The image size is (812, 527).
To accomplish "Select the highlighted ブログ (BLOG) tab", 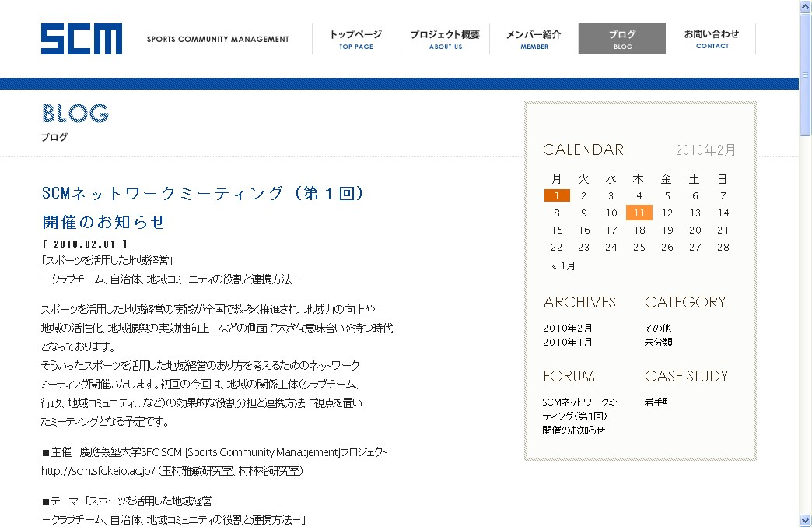I will 621,38.
